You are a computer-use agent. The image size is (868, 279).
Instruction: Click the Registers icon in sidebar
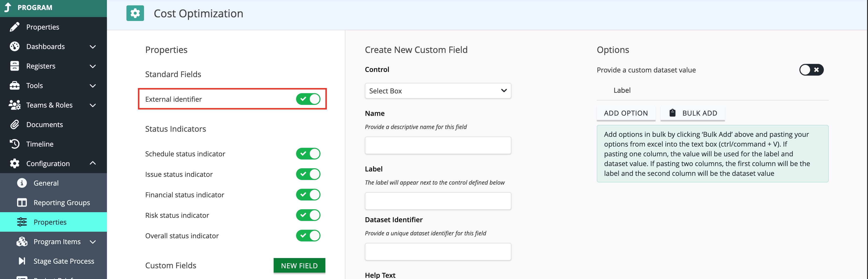click(x=14, y=66)
